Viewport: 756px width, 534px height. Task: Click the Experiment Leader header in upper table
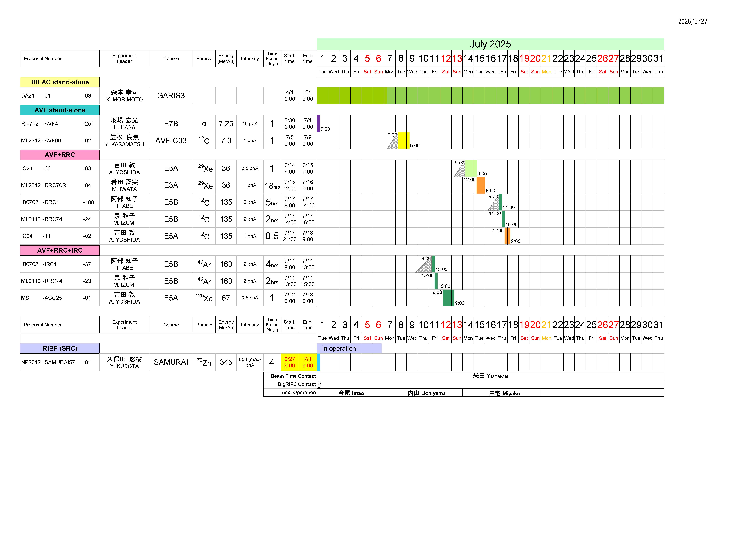coord(124,59)
